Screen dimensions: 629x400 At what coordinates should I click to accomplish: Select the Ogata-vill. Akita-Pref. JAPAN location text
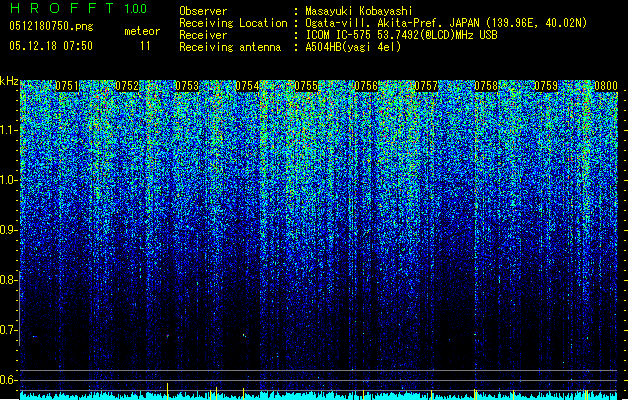pyautogui.click(x=446, y=23)
